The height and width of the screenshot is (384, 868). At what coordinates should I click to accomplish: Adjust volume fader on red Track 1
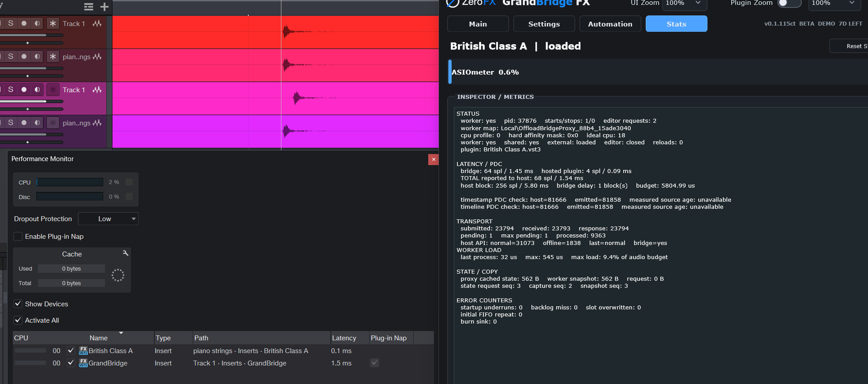tap(31, 35)
